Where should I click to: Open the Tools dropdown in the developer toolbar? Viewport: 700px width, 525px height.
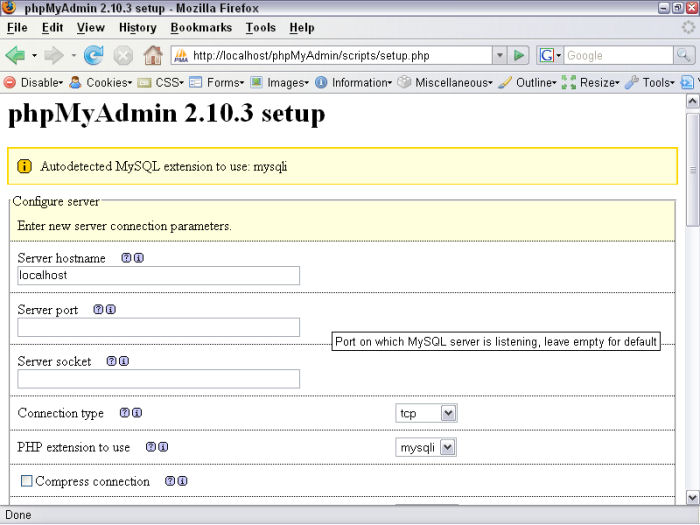pos(650,83)
